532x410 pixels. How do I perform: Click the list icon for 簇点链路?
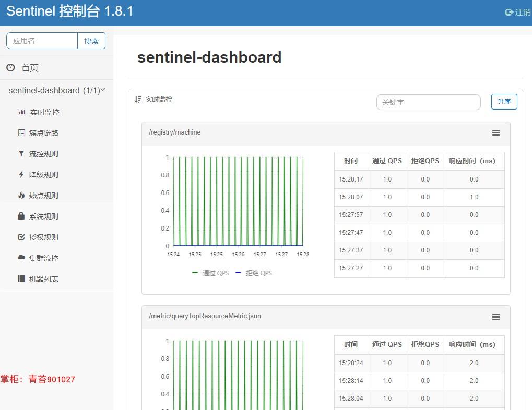point(21,132)
